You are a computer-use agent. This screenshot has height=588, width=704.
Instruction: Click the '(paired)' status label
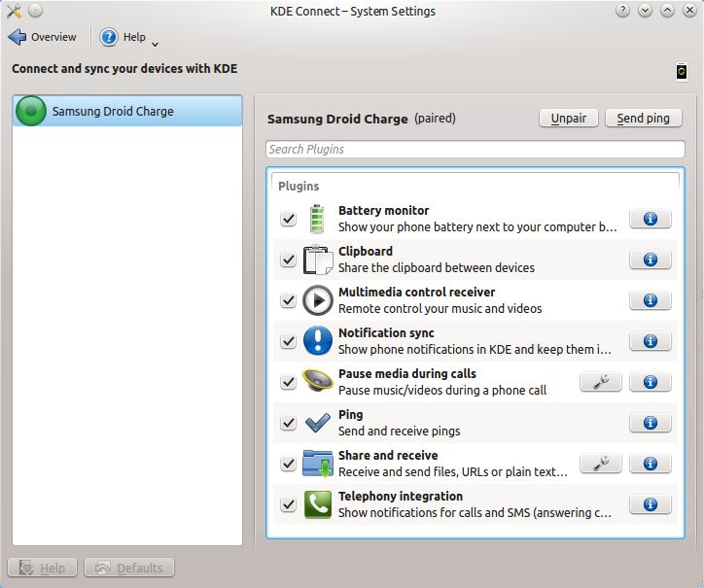pos(435,118)
